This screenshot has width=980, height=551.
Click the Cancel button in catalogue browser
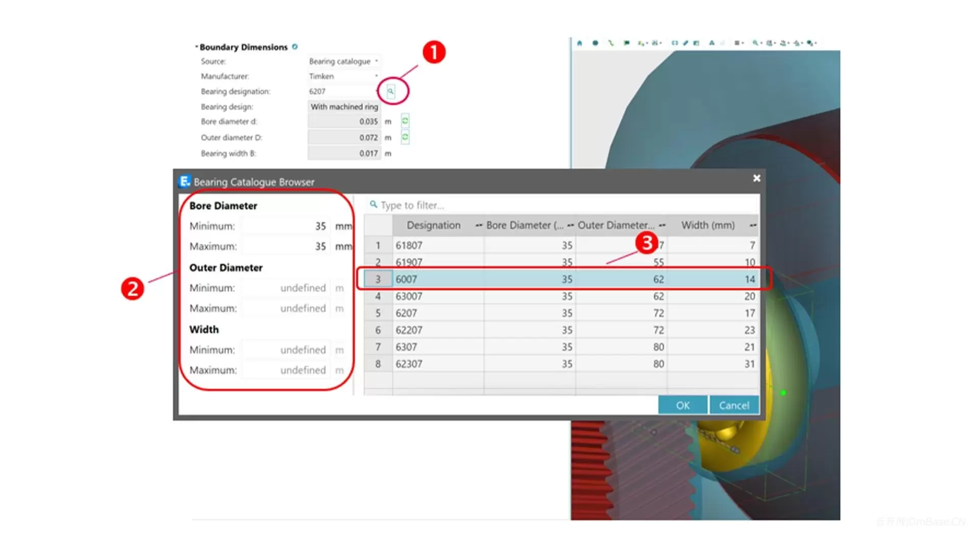(734, 405)
